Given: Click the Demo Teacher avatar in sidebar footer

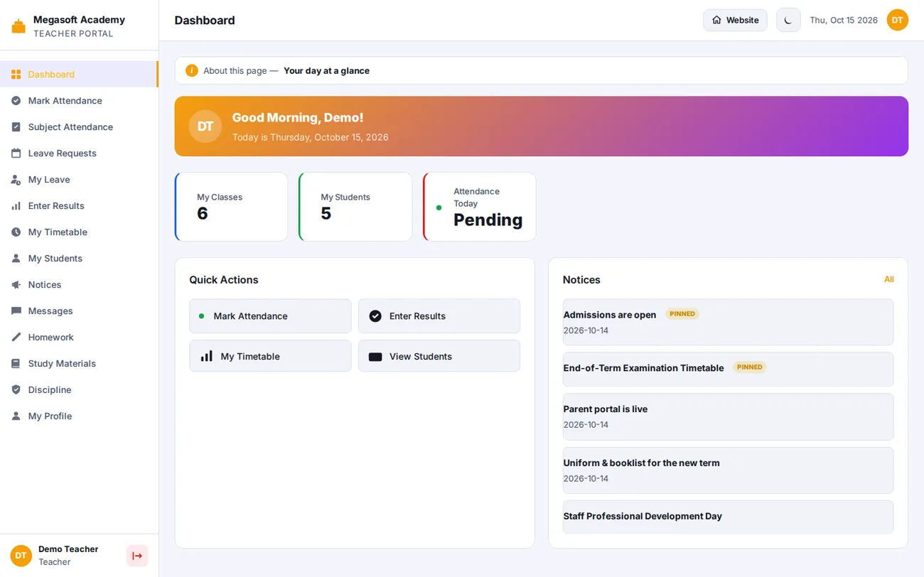Looking at the screenshot, I should tap(21, 556).
